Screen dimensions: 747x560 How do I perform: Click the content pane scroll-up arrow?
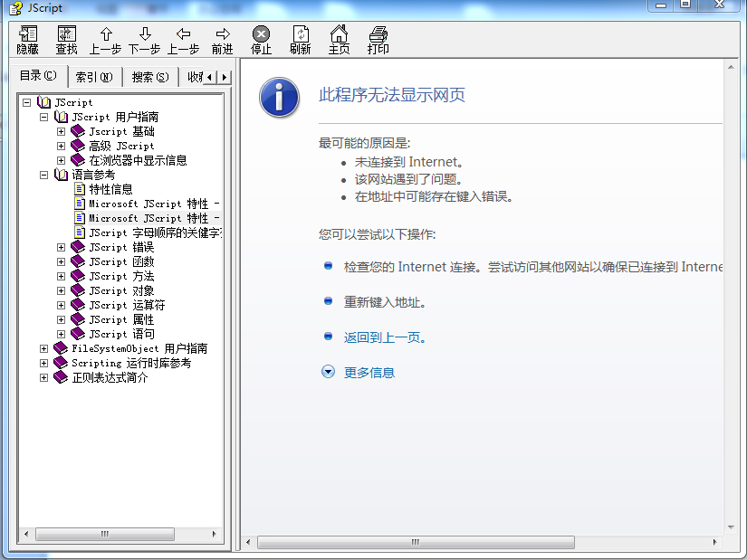pyautogui.click(x=731, y=67)
